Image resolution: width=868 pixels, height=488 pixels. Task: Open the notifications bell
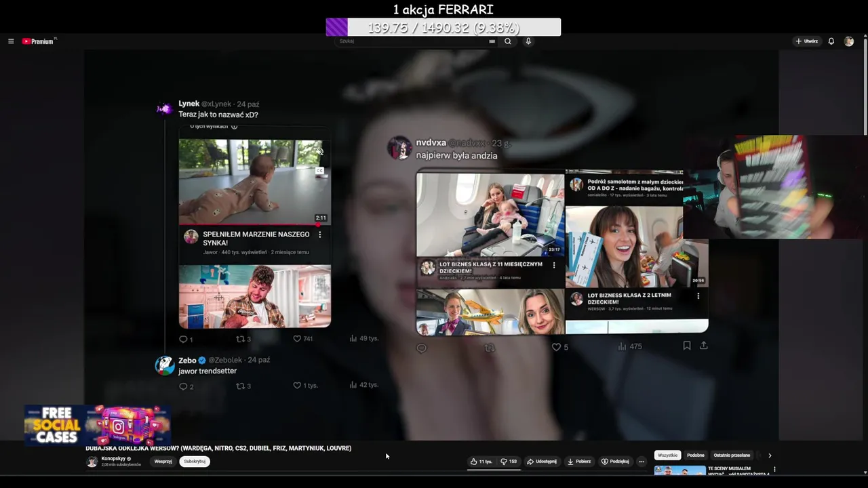tap(831, 41)
